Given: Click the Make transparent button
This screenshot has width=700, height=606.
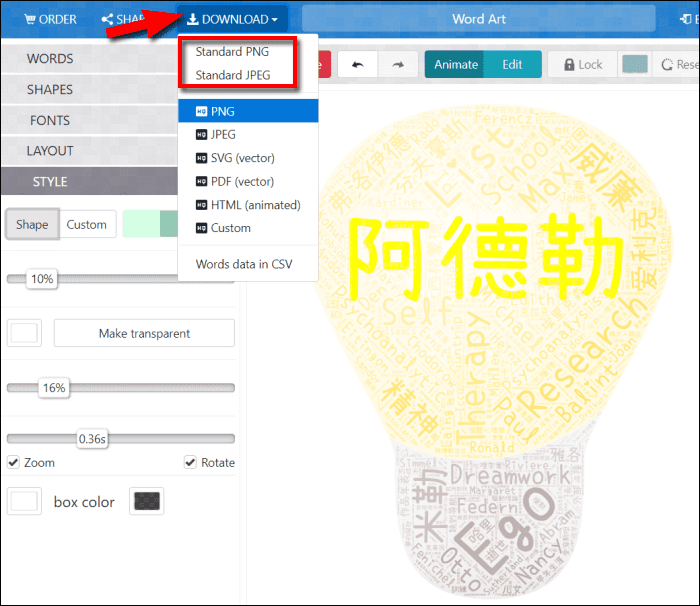Looking at the screenshot, I should [x=144, y=333].
